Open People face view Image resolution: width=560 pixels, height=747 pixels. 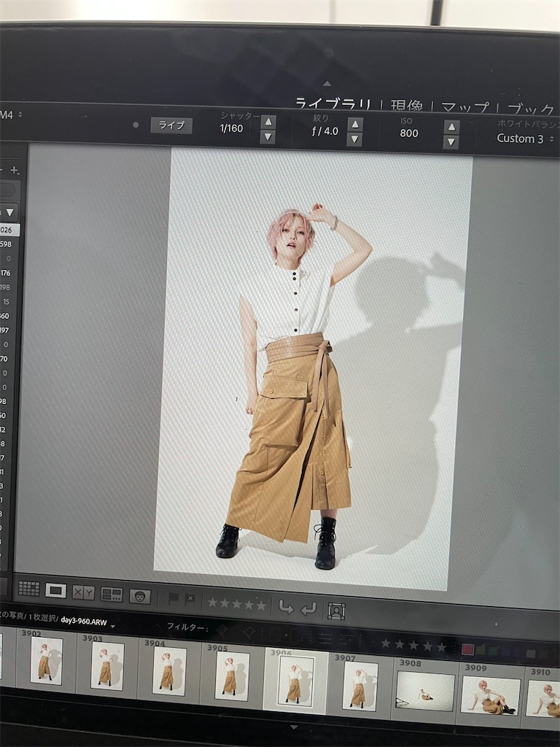(x=140, y=597)
